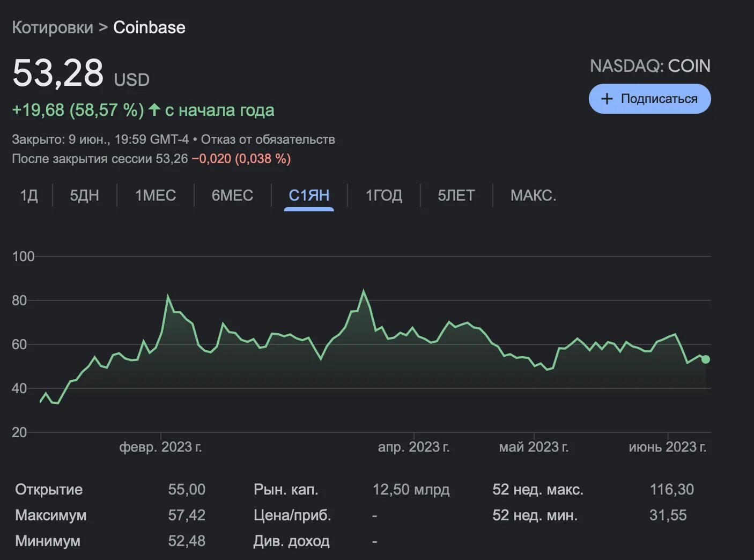Click the green endpoint dot on chart
This screenshot has width=754, height=560.
pos(706,359)
